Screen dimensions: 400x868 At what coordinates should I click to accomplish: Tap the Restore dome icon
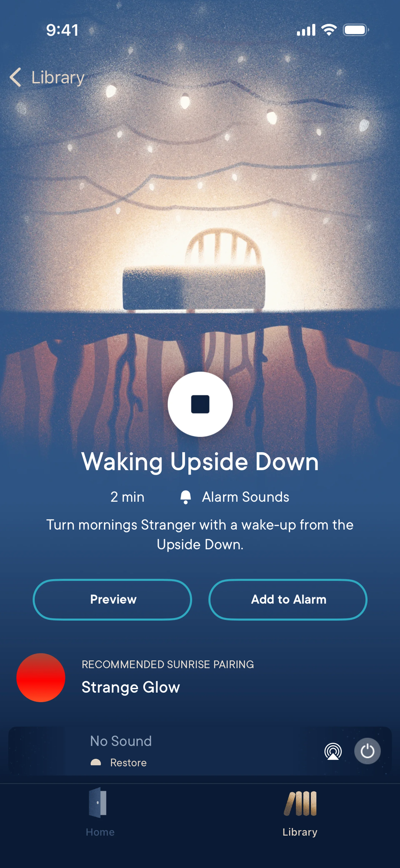[x=96, y=762]
